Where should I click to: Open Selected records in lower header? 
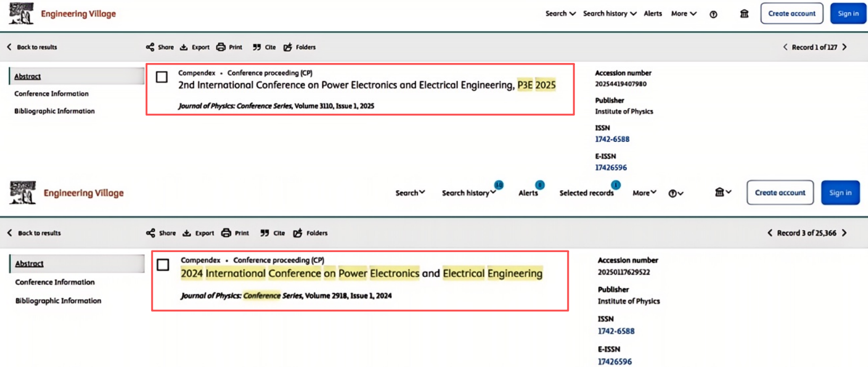pyautogui.click(x=587, y=193)
